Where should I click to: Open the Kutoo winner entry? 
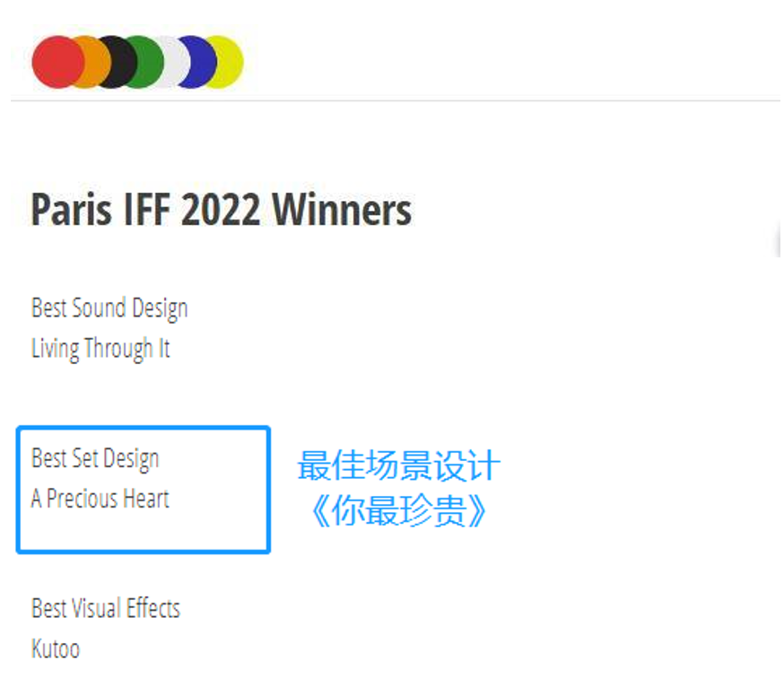click(x=56, y=648)
